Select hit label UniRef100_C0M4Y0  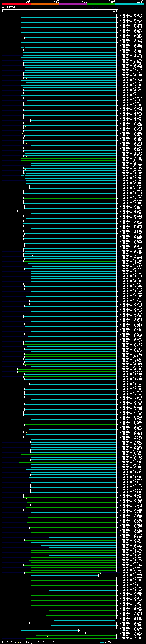[x=131, y=575]
